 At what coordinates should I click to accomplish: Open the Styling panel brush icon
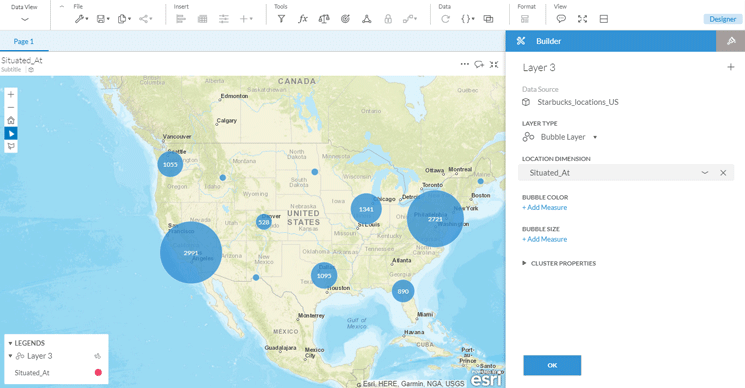[731, 41]
